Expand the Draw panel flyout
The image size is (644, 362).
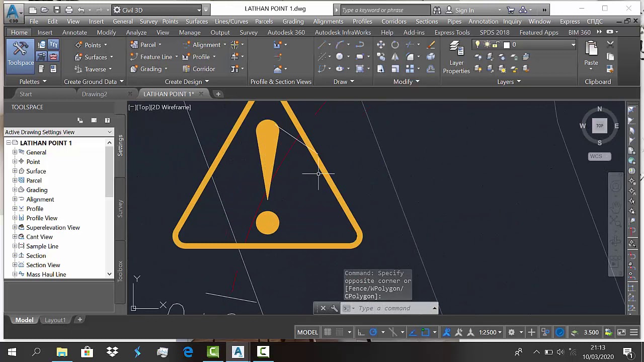344,81
